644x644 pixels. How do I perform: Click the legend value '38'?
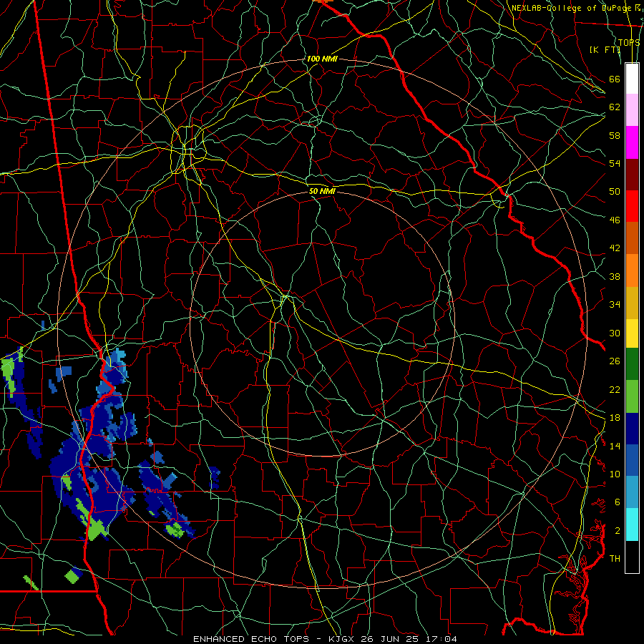[x=615, y=277]
